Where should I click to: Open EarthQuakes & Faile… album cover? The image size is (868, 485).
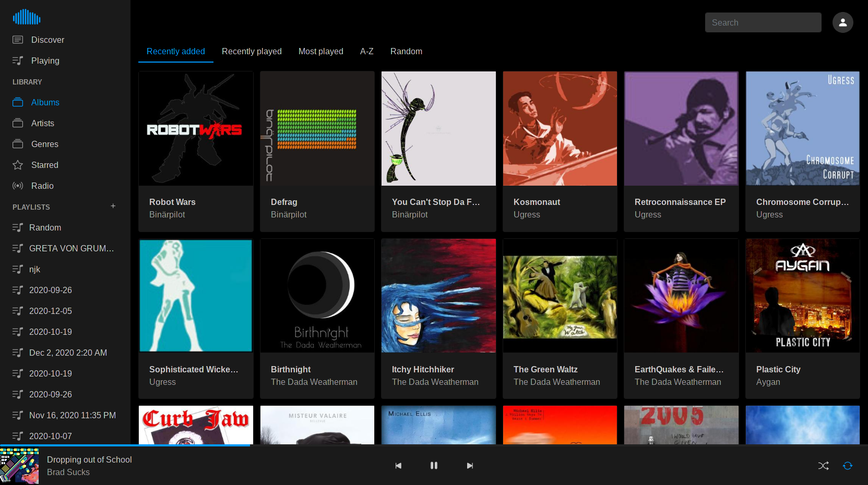point(681,296)
